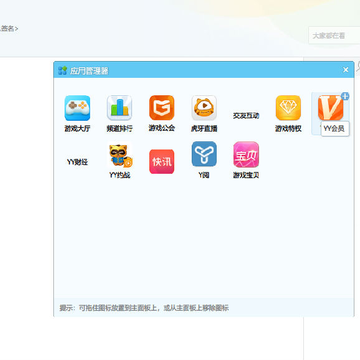Click the 游戏公会 label text

[x=162, y=128]
